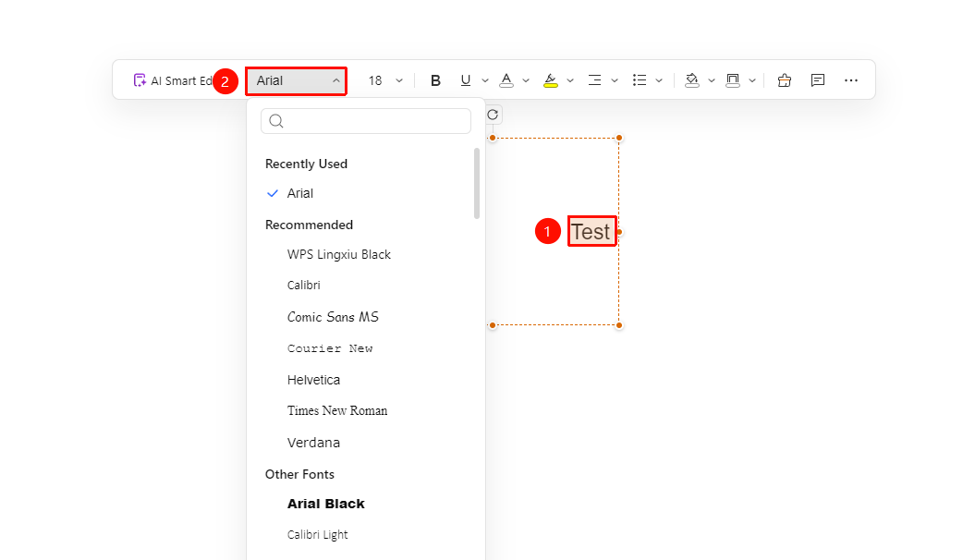The image size is (963, 560).
Task: Open the font size 18 dropdown
Action: click(x=385, y=80)
